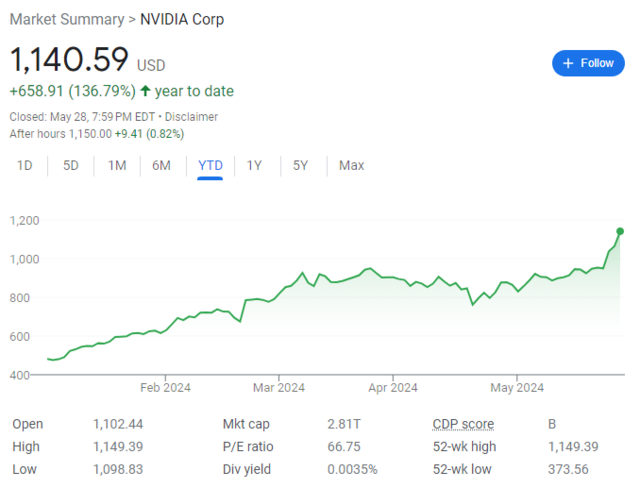Show the 5Y chart range
The width and height of the screenshot is (640, 488).
coord(300,166)
